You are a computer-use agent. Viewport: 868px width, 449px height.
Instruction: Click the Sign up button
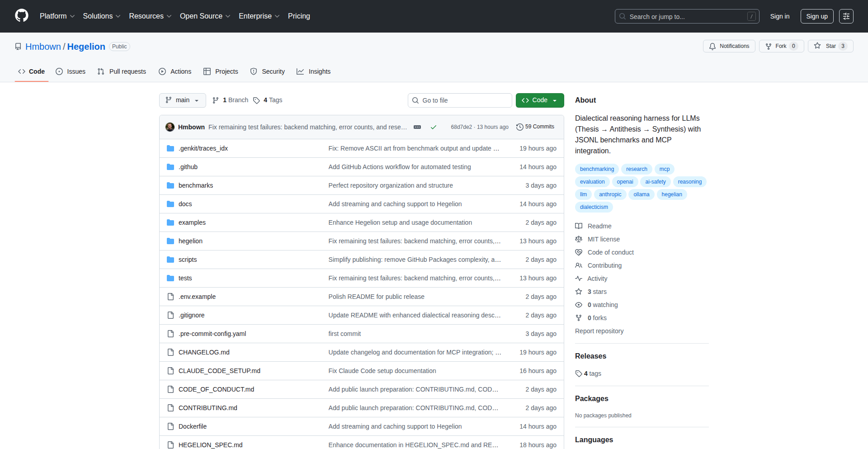tap(816, 16)
